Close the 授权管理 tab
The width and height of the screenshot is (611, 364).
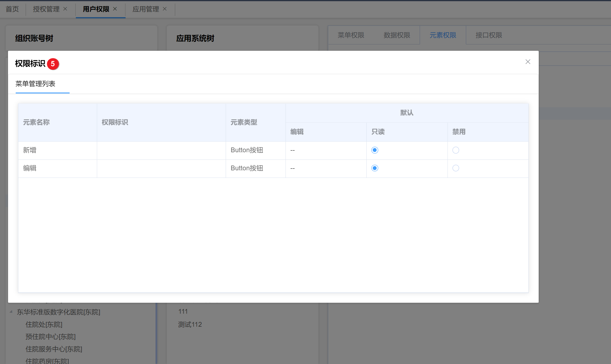65,9
